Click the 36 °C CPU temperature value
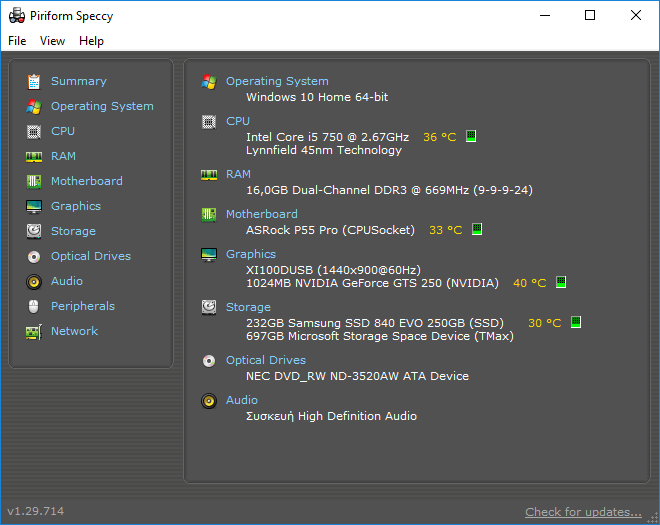The width and height of the screenshot is (660, 525). (440, 137)
